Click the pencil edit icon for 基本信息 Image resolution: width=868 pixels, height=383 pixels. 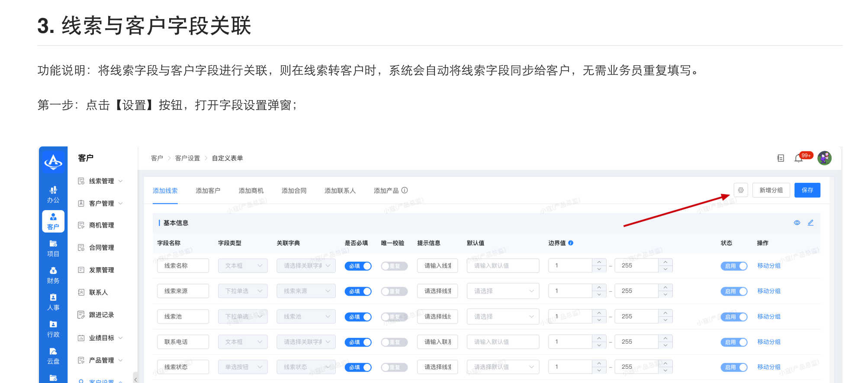[810, 223]
